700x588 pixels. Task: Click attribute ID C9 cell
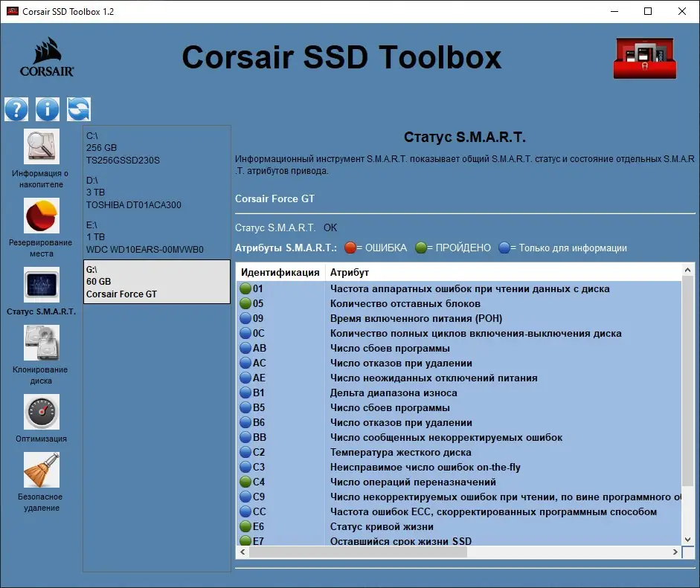(x=280, y=497)
